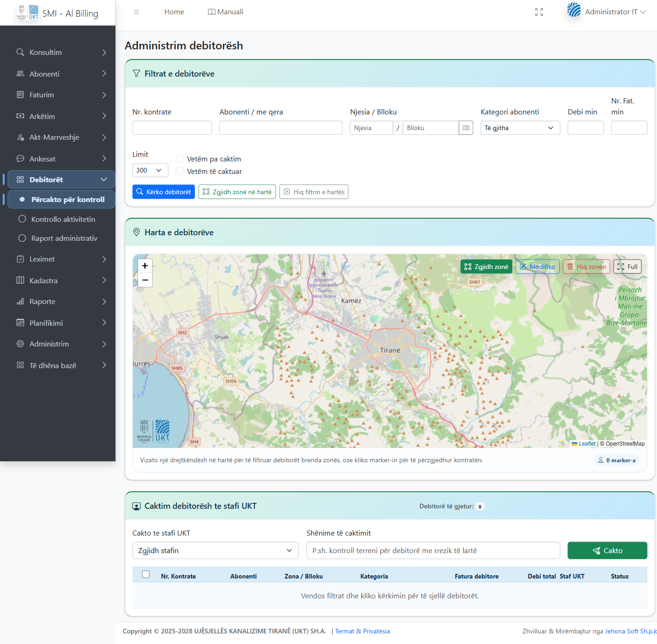Open the Home menu item
The image size is (657, 644).
[x=174, y=12]
